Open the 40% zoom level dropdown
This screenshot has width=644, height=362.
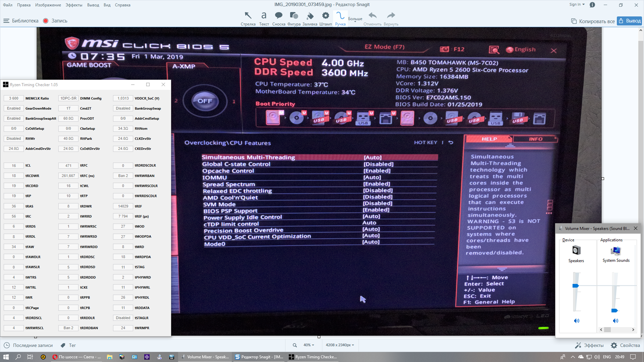click(309, 345)
